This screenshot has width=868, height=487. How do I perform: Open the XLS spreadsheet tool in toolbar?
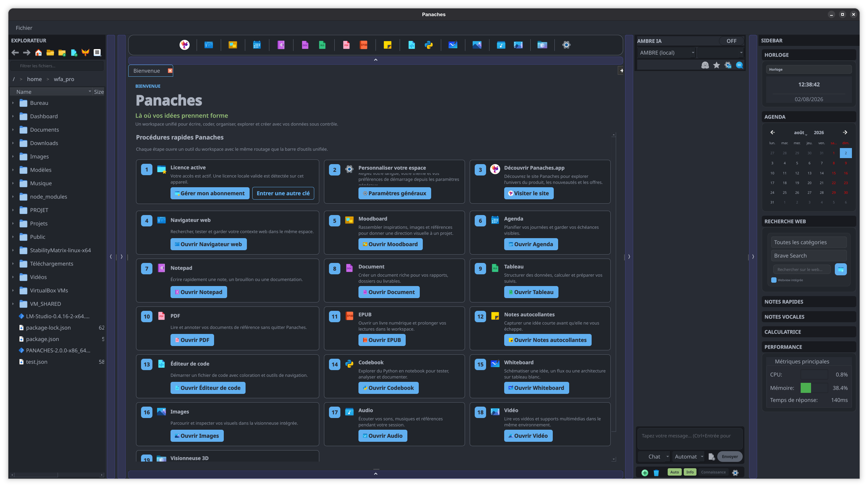[322, 45]
